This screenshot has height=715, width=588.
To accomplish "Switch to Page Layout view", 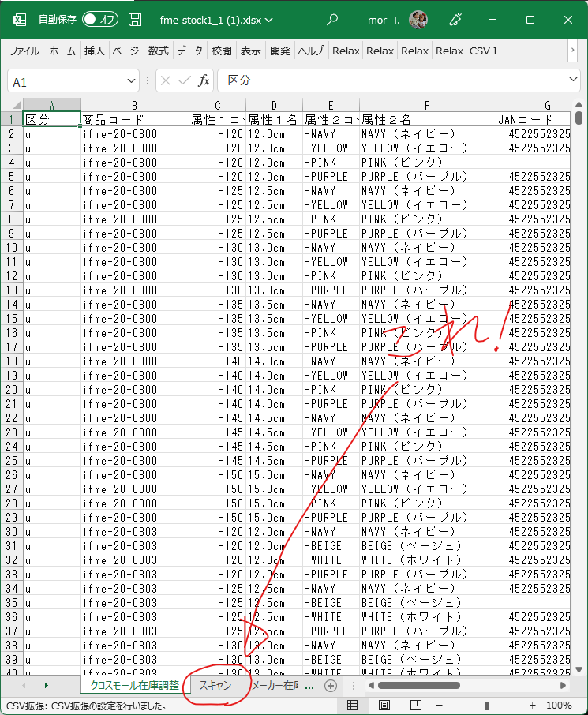I will coord(384,705).
